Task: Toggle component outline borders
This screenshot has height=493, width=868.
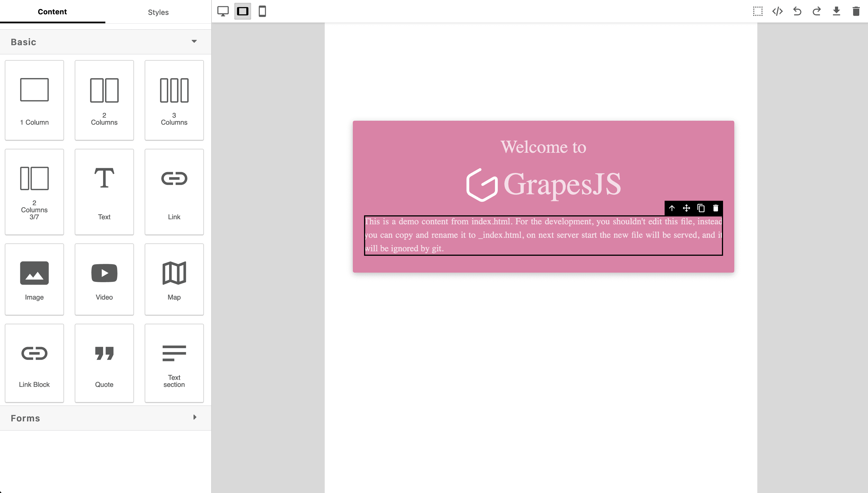Action: [x=758, y=12]
